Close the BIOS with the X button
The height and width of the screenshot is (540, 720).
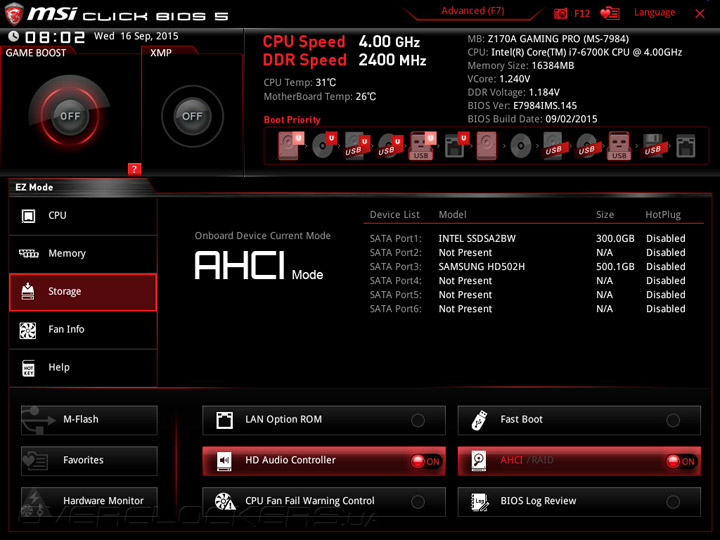coord(700,14)
